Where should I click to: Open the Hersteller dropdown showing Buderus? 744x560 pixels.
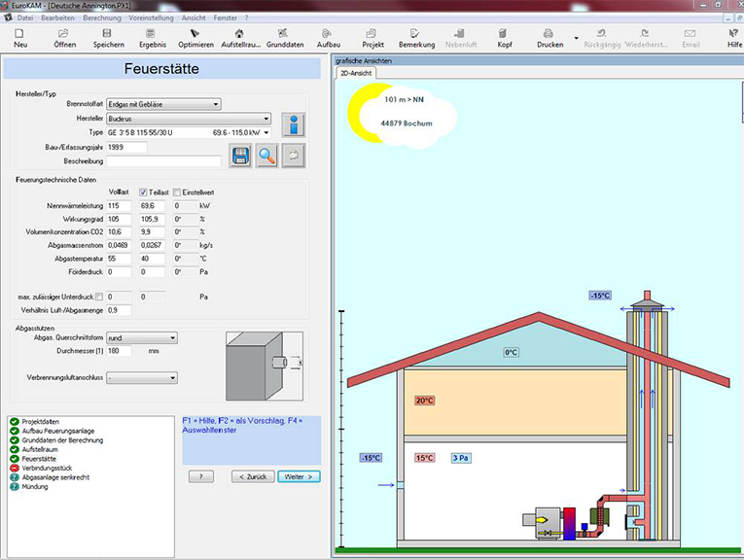coord(266,118)
